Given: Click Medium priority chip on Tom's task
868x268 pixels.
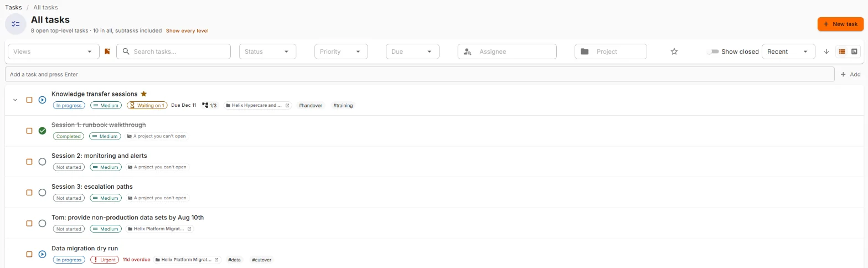Looking at the screenshot, I should coord(106,229).
